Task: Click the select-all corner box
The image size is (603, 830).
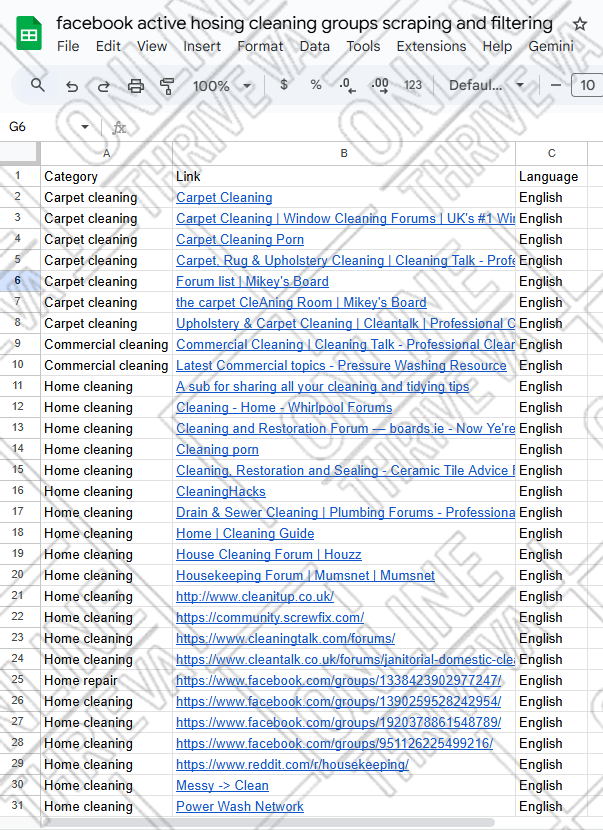Action: pyautogui.click(x=20, y=154)
